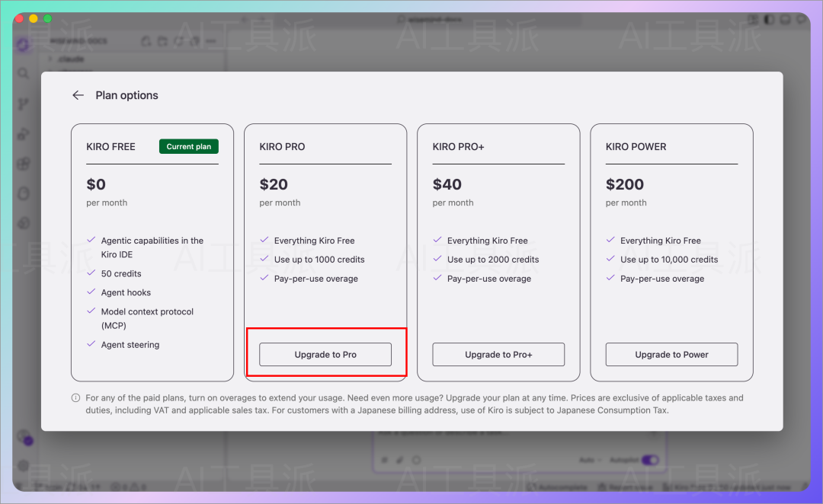
Task: Click the $0 price text
Action: tap(96, 184)
